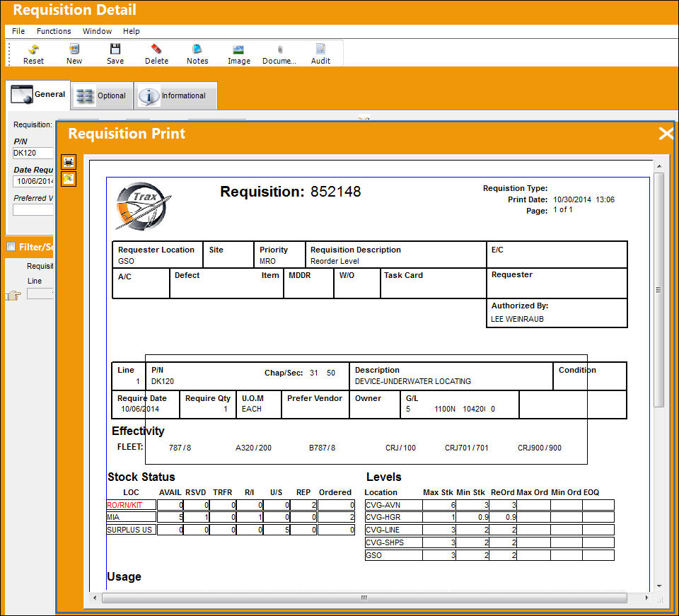Click the scroll down arrow of the report

click(659, 586)
